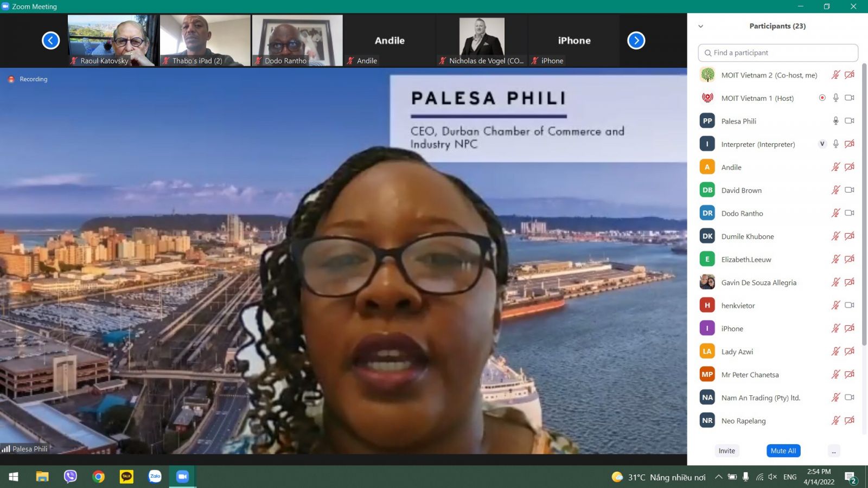Open KakaoTalk from the taskbar
The image size is (868, 488).
click(x=126, y=477)
